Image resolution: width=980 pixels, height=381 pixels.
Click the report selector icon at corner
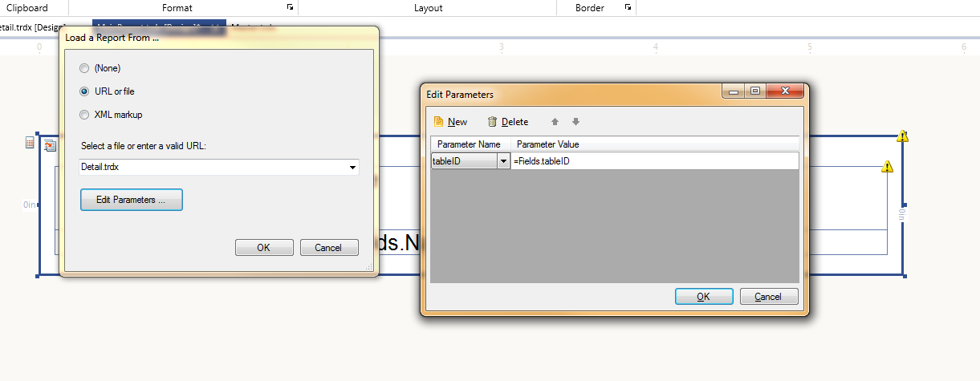tap(50, 145)
